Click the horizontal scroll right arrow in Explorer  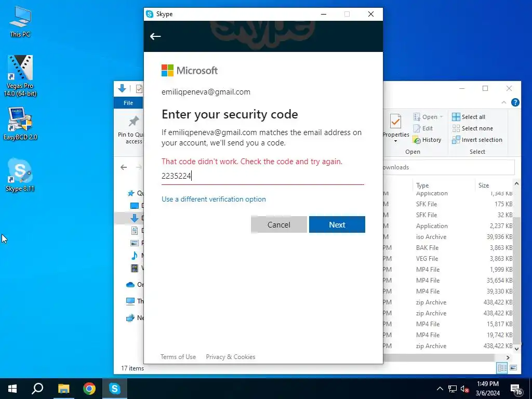point(508,357)
